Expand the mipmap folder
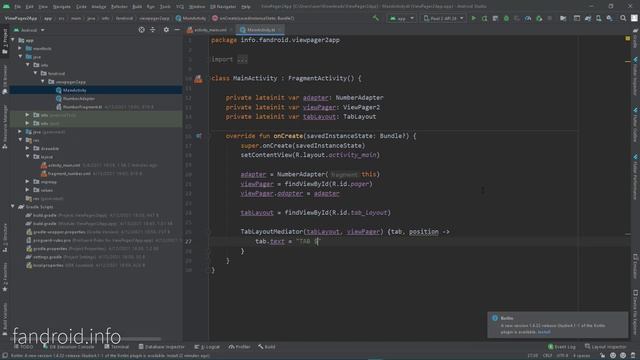Screen dimensions: 640x360 pos(27,181)
